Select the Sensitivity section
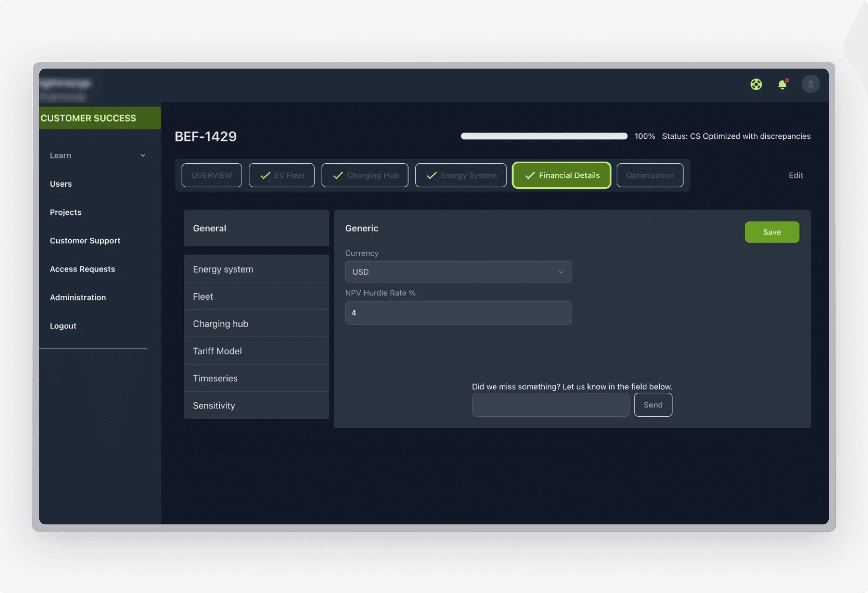Image resolution: width=868 pixels, height=593 pixels. tap(256, 405)
